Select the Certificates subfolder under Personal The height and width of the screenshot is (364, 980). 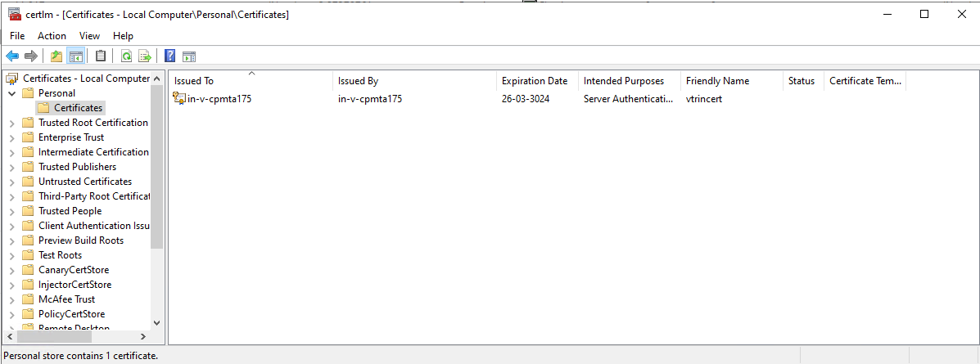78,108
